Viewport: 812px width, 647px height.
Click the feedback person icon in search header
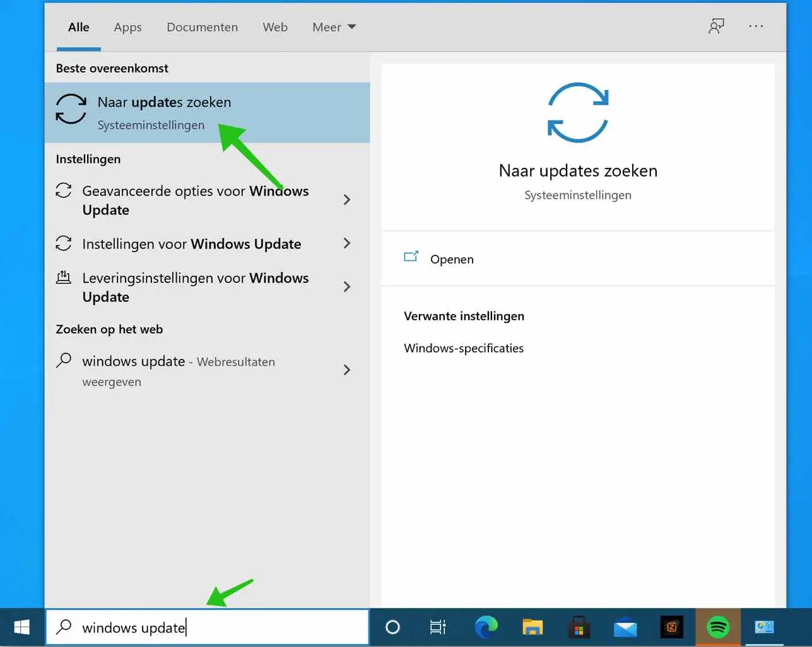pyautogui.click(x=716, y=26)
